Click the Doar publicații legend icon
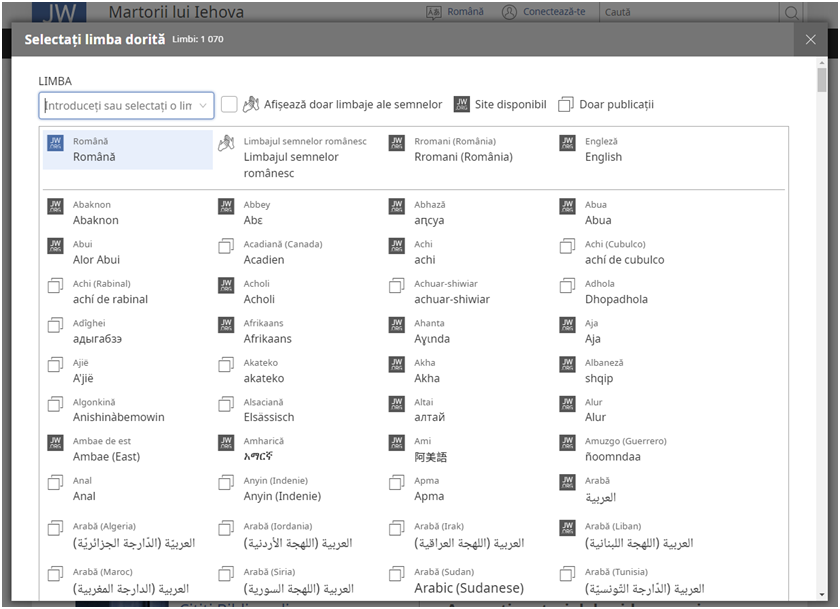Screen dimensions: 840x609 click(x=566, y=104)
